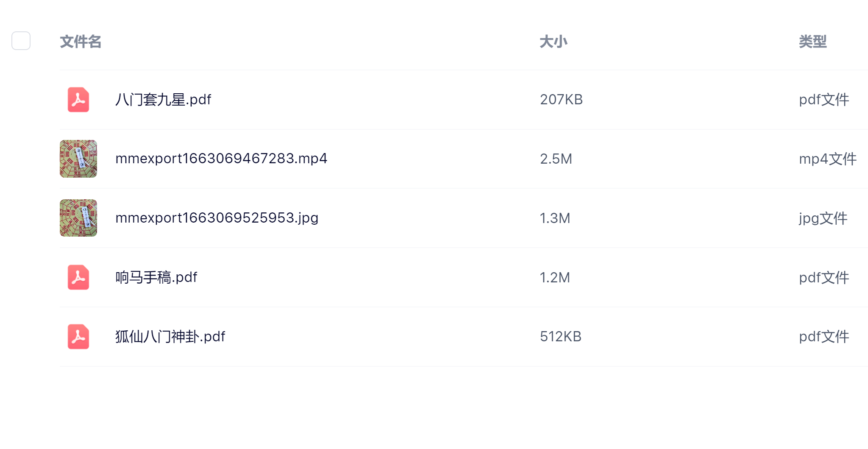Toggle the select-all checkbox in header
Screen dimensions: 868x449
21,41
